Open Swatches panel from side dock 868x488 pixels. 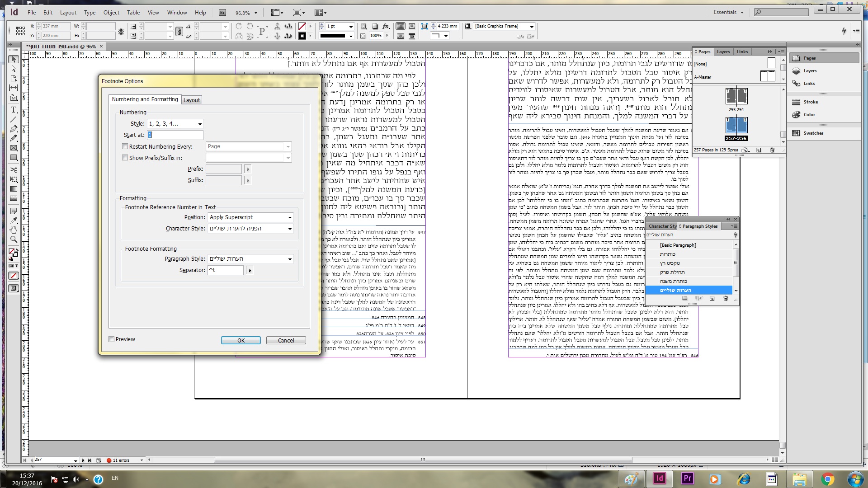tap(813, 133)
